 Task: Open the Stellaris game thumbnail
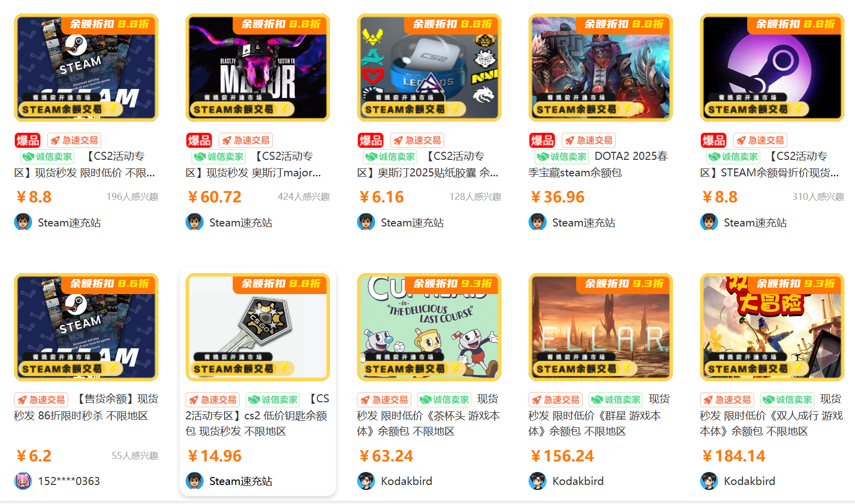pos(601,327)
